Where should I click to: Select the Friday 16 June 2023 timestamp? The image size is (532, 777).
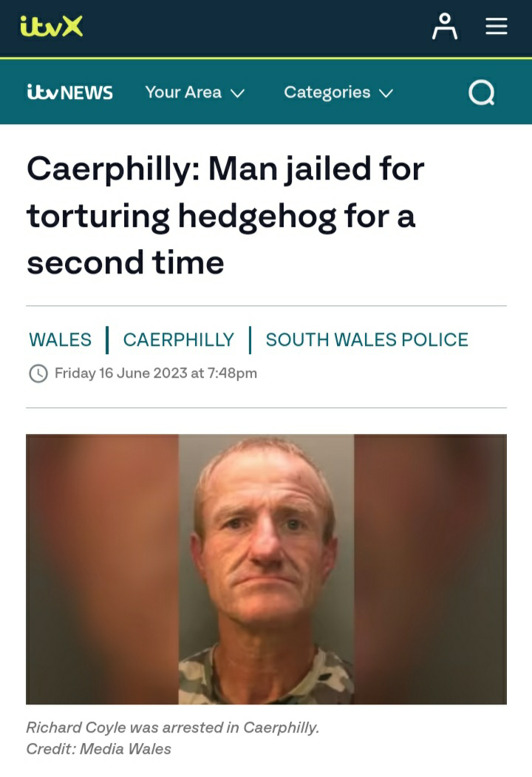156,373
